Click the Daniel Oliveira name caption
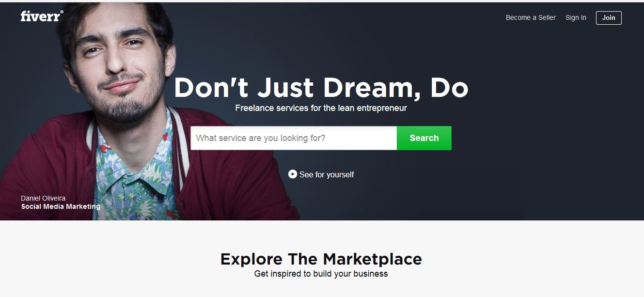 (43, 198)
